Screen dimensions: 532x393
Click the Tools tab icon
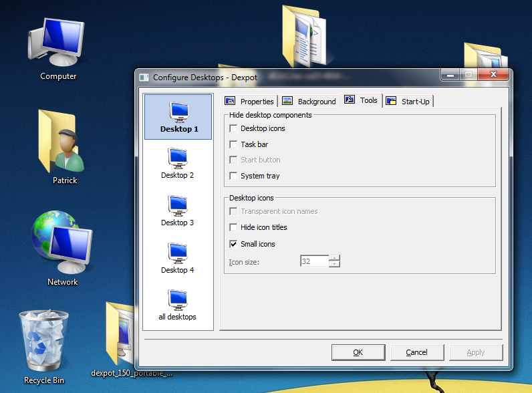coord(350,100)
